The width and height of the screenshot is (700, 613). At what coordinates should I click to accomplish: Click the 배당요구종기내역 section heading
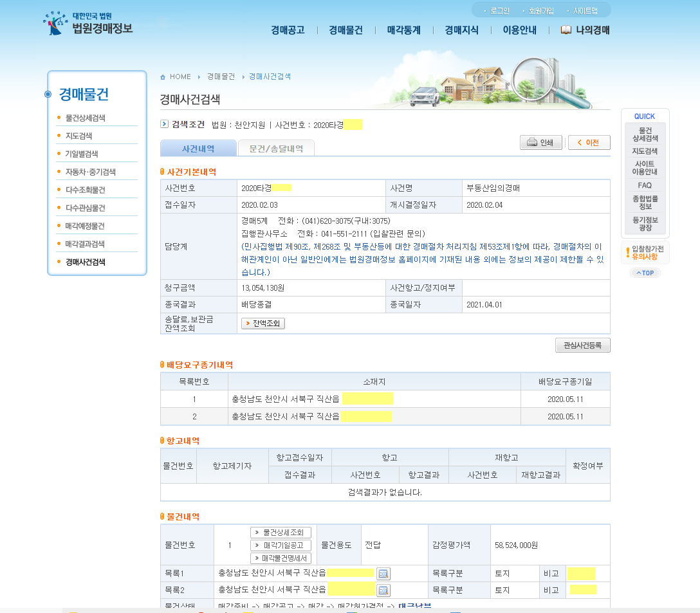199,365
